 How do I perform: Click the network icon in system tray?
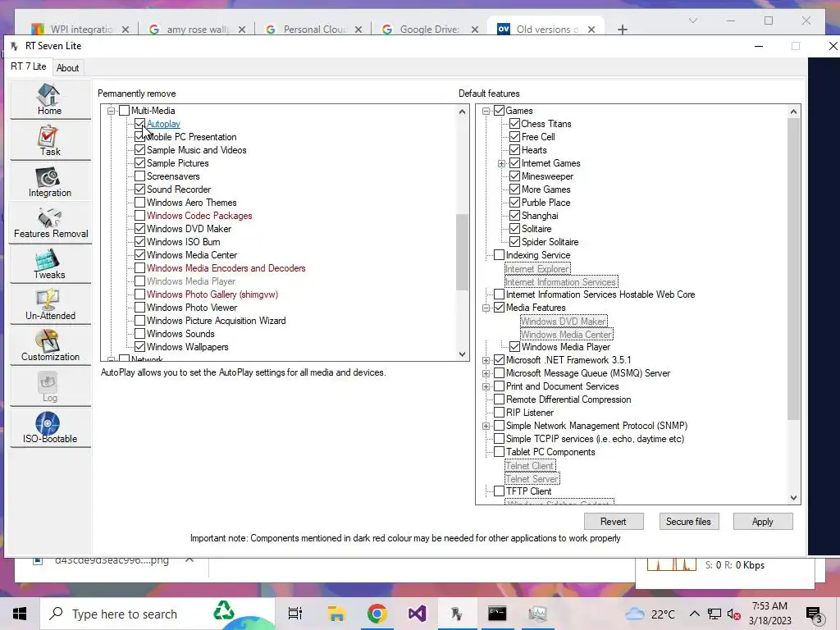tap(714, 614)
